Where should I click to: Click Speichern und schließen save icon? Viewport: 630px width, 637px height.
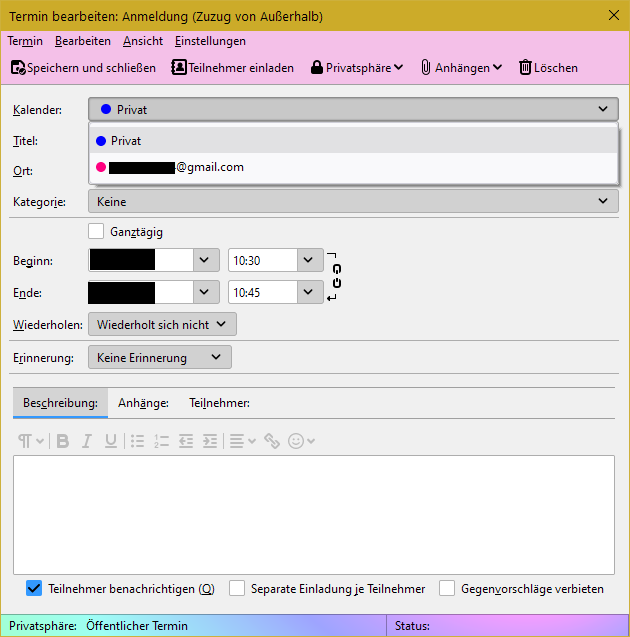tap(18, 67)
